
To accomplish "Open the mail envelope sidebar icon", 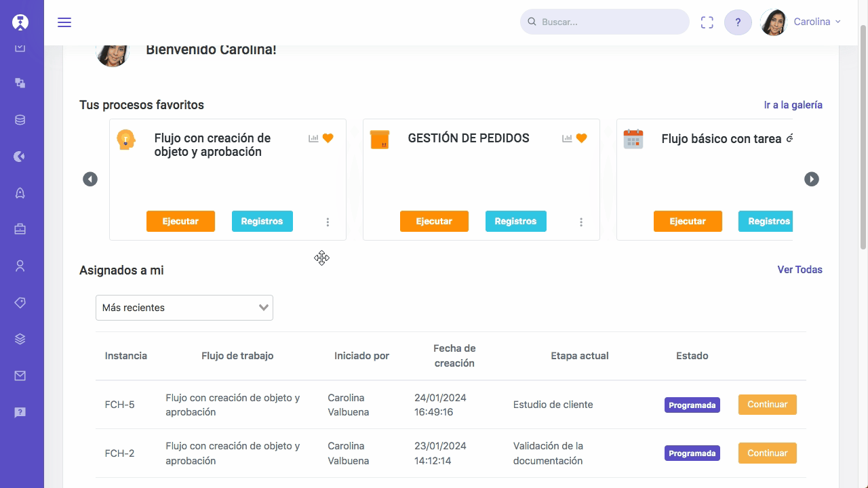I will pyautogui.click(x=20, y=375).
